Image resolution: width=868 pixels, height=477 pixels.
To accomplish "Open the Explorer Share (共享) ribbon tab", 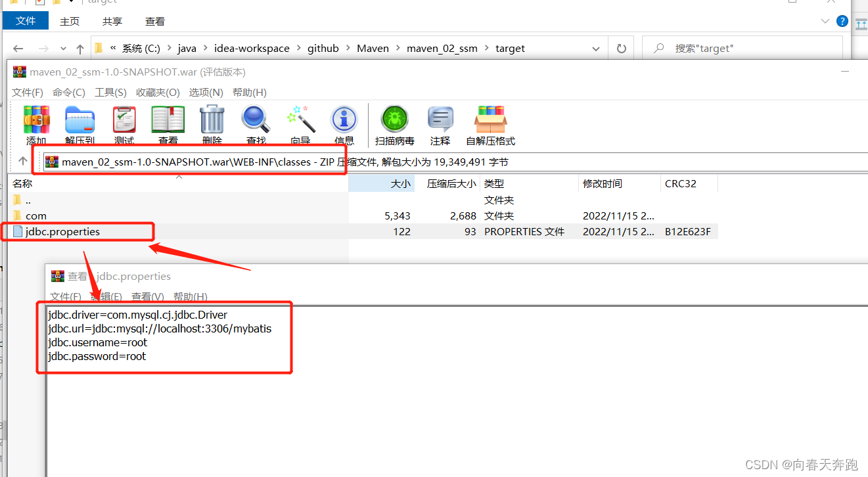I will 112,21.
